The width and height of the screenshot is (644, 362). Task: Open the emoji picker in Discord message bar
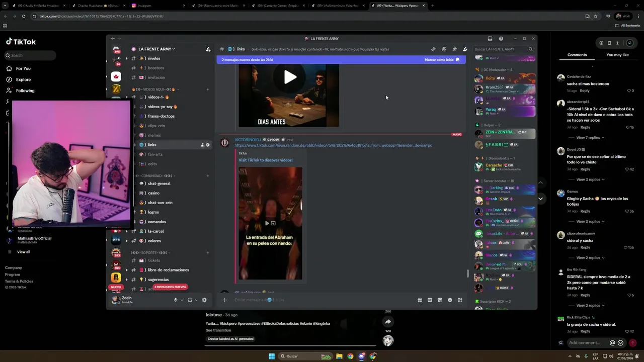pyautogui.click(x=450, y=300)
